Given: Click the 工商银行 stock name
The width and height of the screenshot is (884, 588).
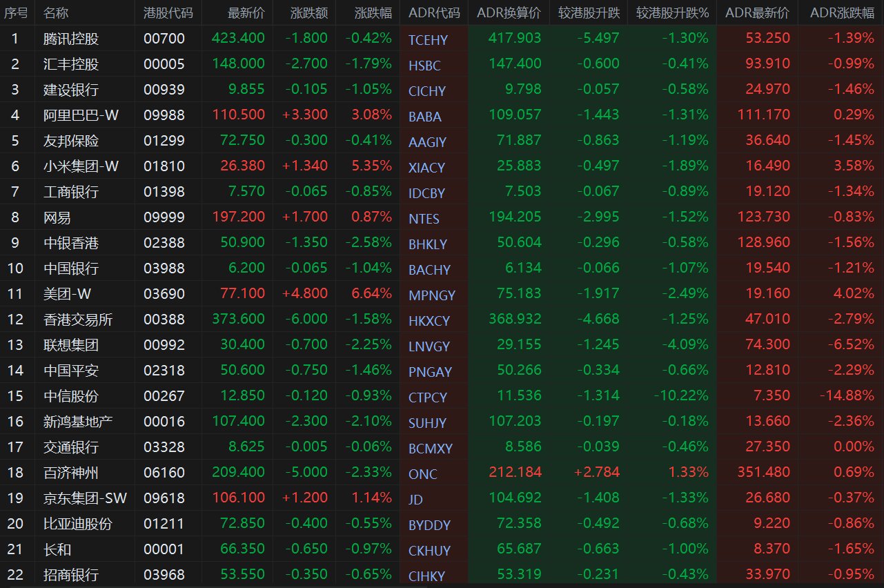Looking at the screenshot, I should [x=71, y=192].
